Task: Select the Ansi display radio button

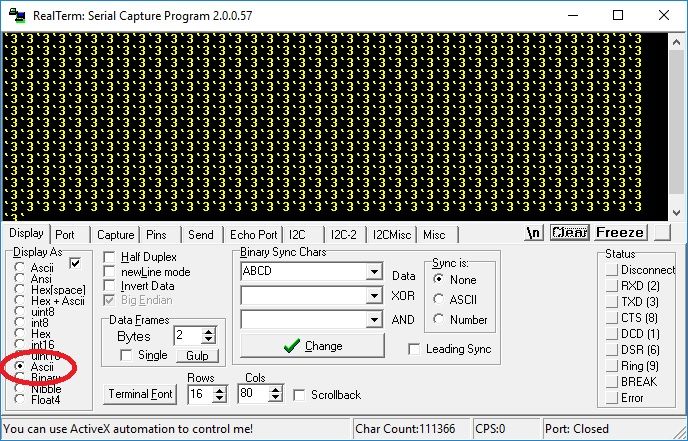Action: (x=19, y=279)
